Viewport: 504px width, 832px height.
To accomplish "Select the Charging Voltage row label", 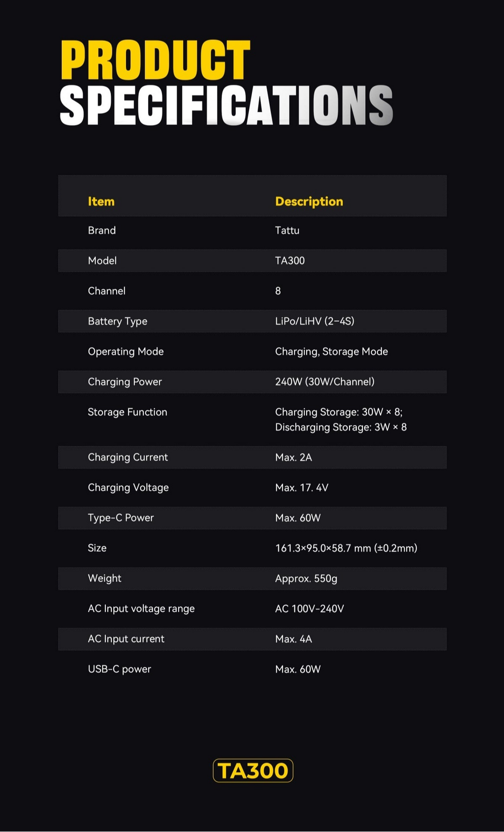I will click(128, 488).
